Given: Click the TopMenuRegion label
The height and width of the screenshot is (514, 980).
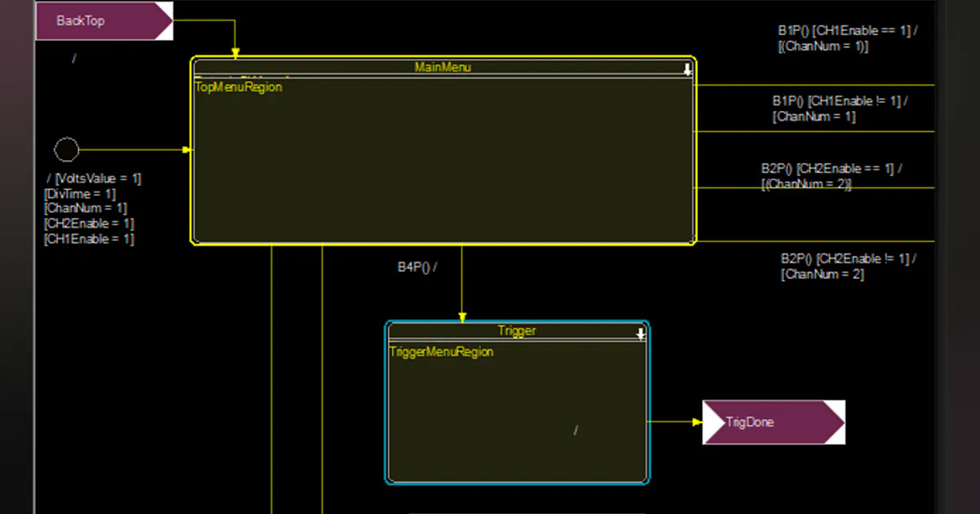Looking at the screenshot, I should click(238, 86).
